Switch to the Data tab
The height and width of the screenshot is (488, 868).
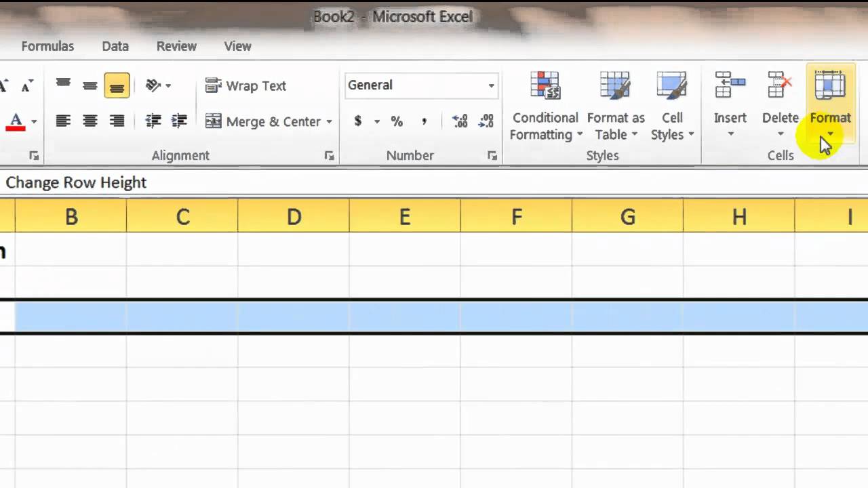[115, 46]
